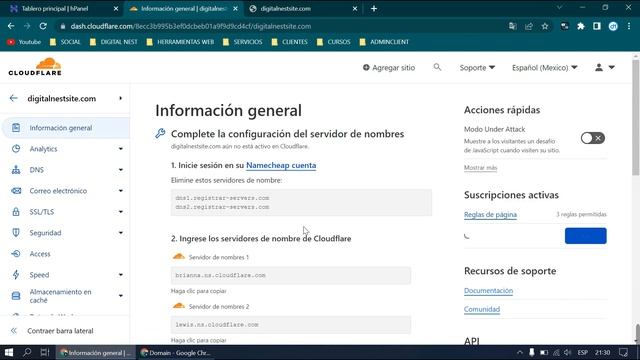Open the Reglas de página link

tap(490, 214)
